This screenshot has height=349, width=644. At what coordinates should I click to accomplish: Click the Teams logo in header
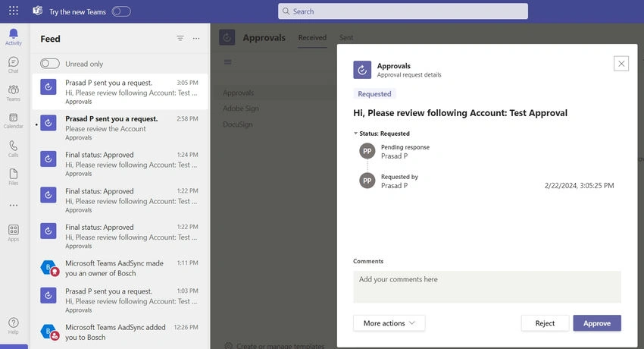[38, 11]
